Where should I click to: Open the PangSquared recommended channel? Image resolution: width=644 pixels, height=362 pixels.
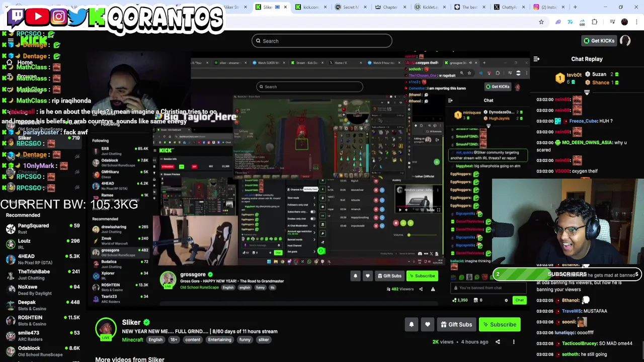42,228
